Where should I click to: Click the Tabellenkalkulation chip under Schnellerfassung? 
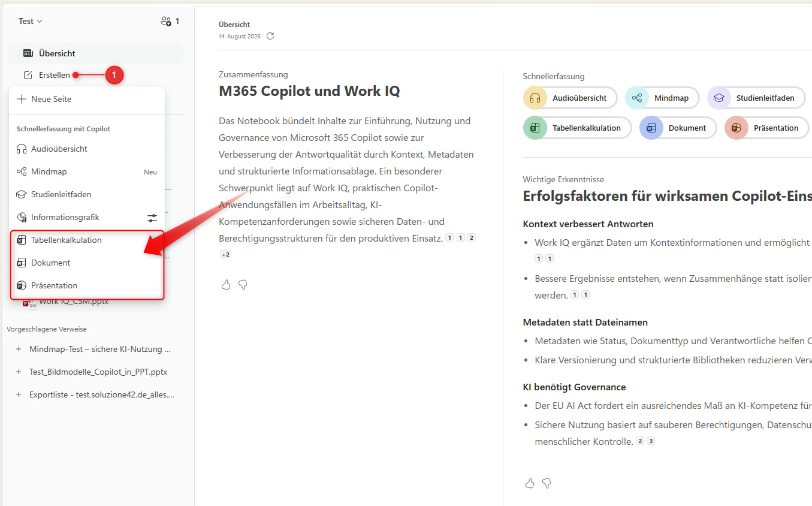pyautogui.click(x=577, y=128)
